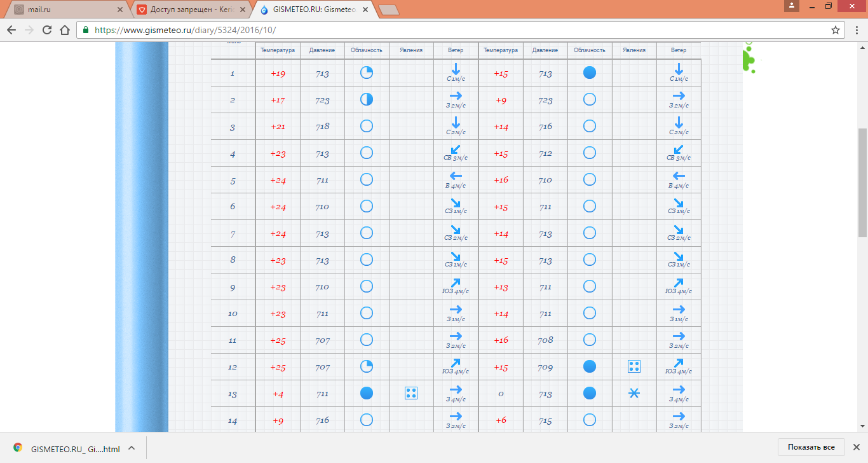Click day number "7" in date column

coord(233,234)
